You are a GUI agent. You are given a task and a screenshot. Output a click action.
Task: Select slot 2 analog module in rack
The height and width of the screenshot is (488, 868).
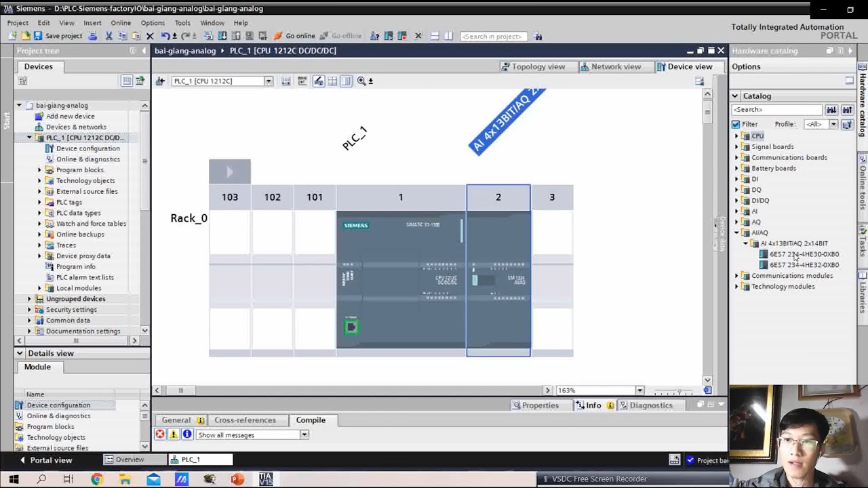(498, 280)
